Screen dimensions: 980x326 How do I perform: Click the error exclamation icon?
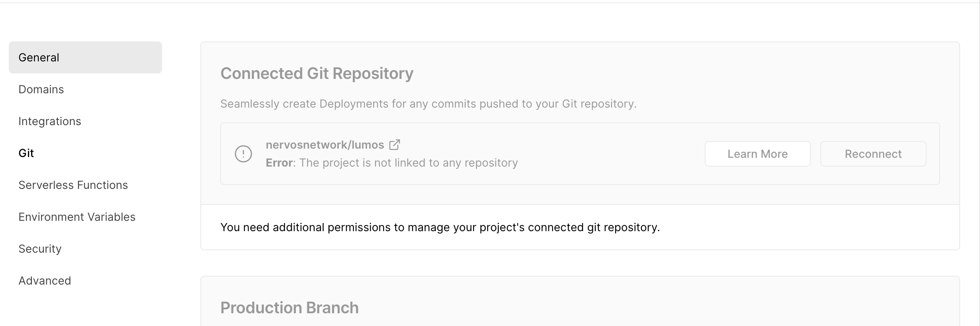tap(243, 153)
